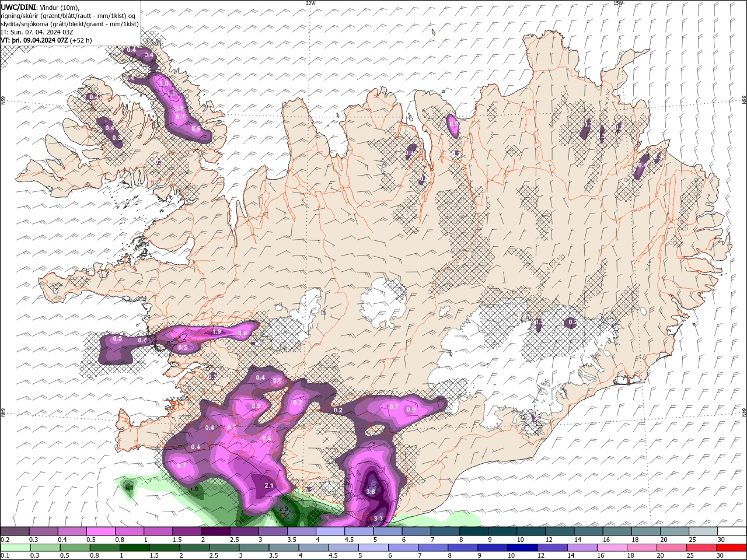Click the initial time line 'IT: Sun. 07. 04. 2024 03Z'
The image size is (747, 560).
coord(36,32)
